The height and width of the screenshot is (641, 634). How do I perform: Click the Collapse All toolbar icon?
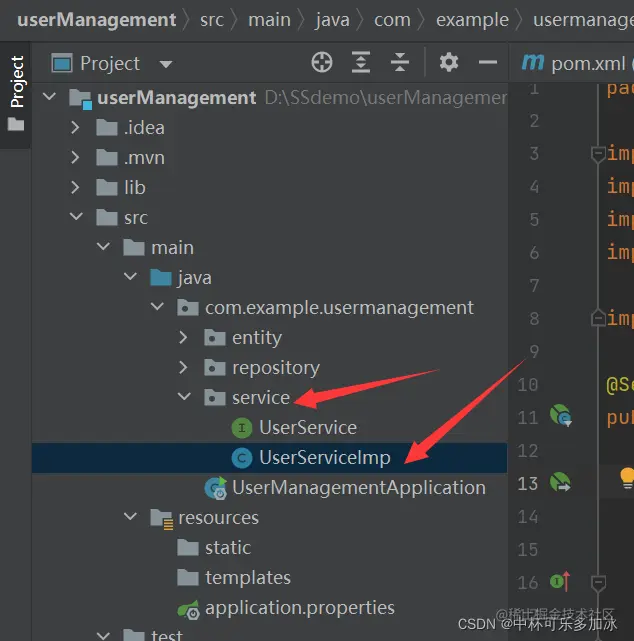pos(399,63)
